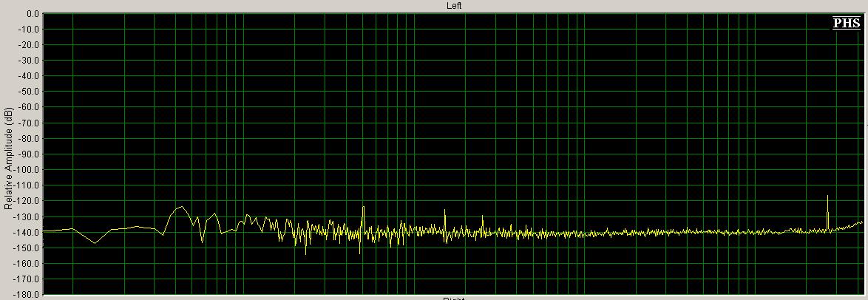Click the -70.0 axis tick label

point(30,123)
